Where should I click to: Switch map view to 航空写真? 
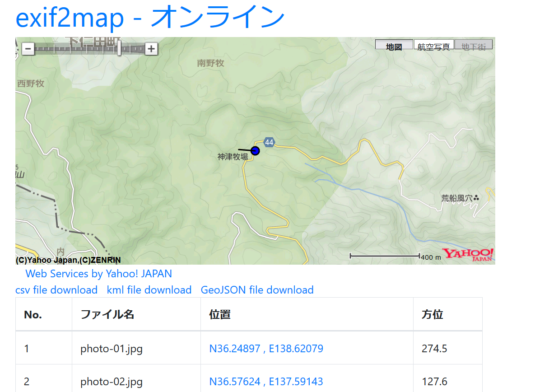pos(434,45)
